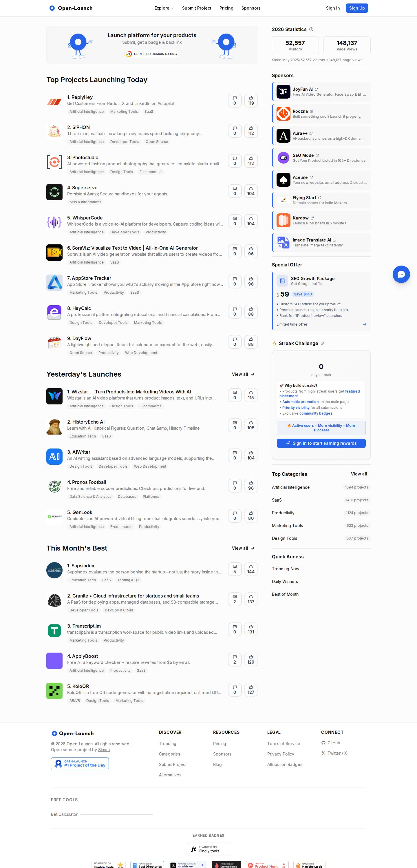
Task: Open the GitHub footer link
Action: pos(330,743)
